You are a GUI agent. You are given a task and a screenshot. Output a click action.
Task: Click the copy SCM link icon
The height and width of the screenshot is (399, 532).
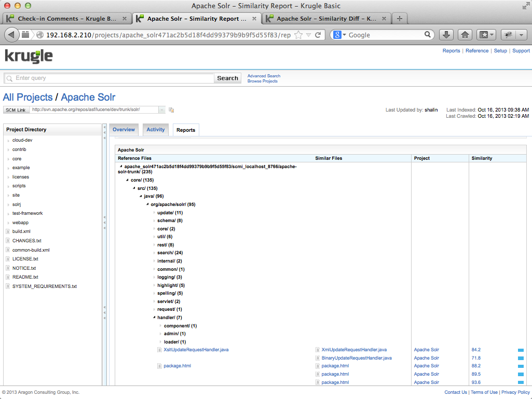171,110
